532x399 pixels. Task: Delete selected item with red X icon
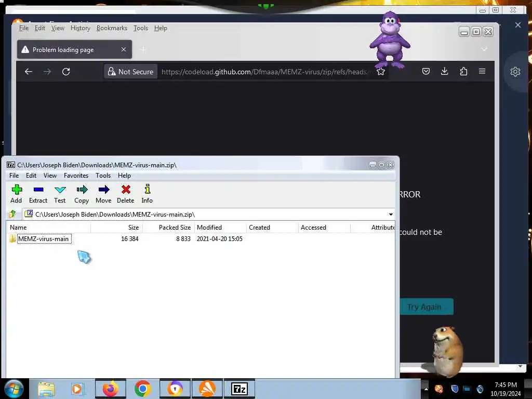126,194
